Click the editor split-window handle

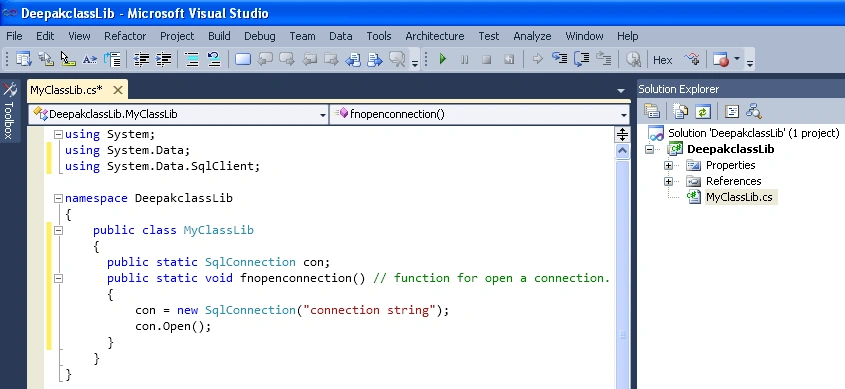tap(622, 135)
